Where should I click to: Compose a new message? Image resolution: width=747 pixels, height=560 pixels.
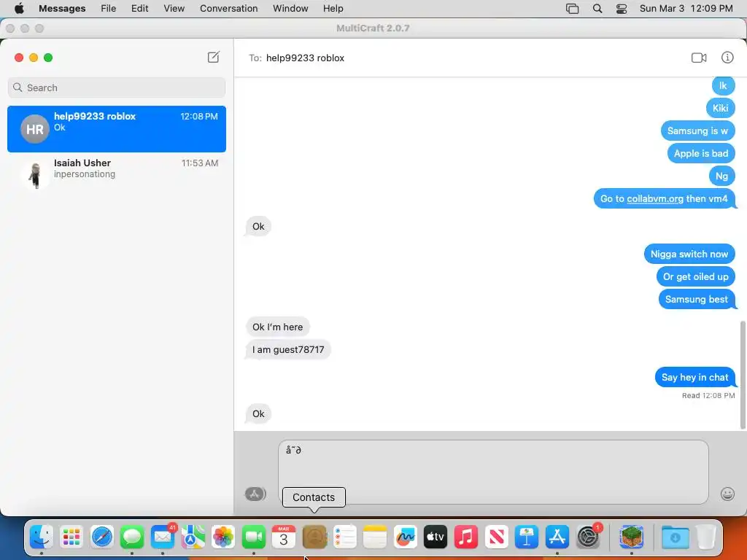(x=214, y=57)
